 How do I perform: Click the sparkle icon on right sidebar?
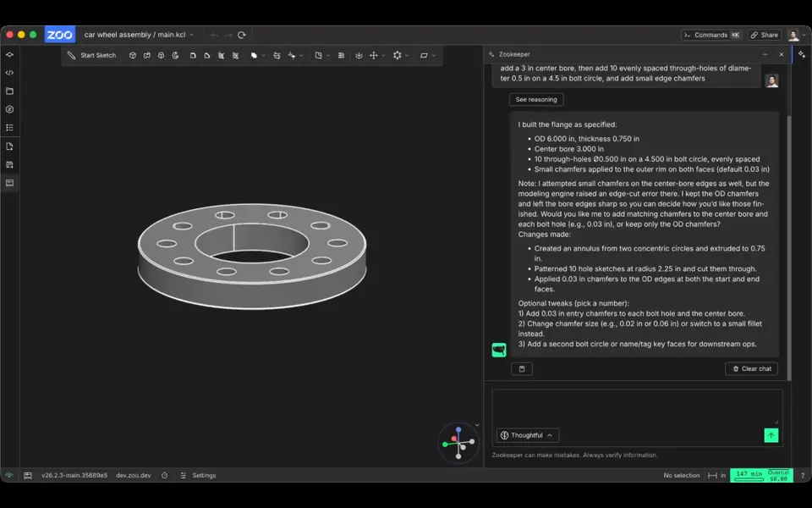pyautogui.click(x=802, y=54)
